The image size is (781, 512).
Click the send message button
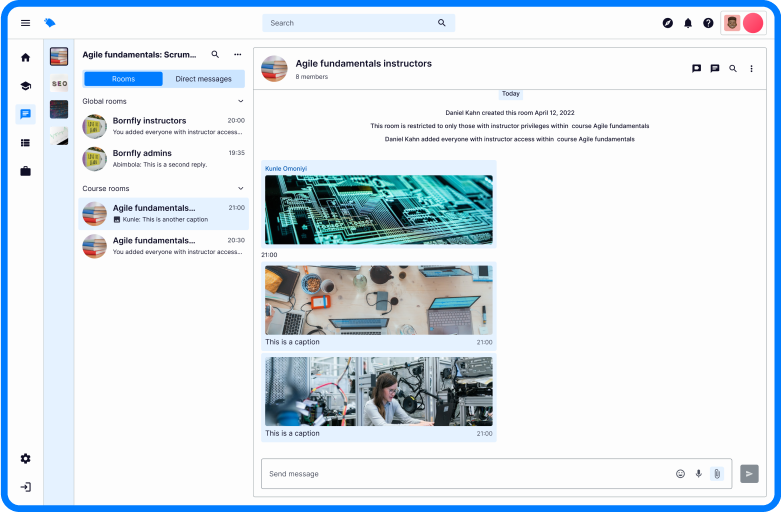point(749,474)
